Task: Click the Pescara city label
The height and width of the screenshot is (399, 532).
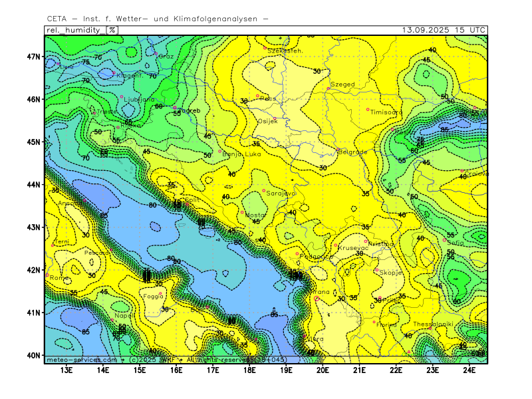Action: [x=96, y=253]
